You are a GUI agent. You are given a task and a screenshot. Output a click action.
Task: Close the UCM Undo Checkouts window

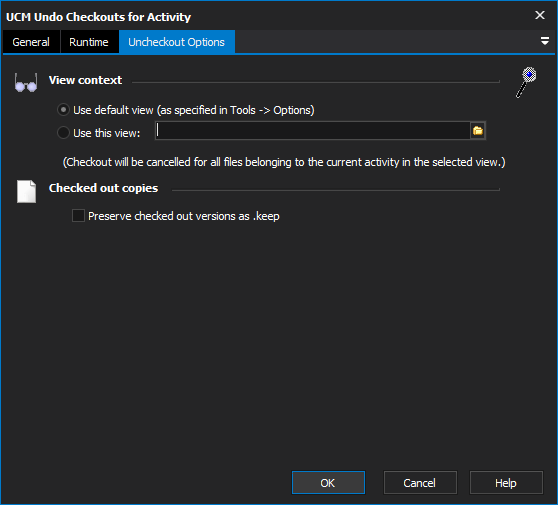click(540, 15)
